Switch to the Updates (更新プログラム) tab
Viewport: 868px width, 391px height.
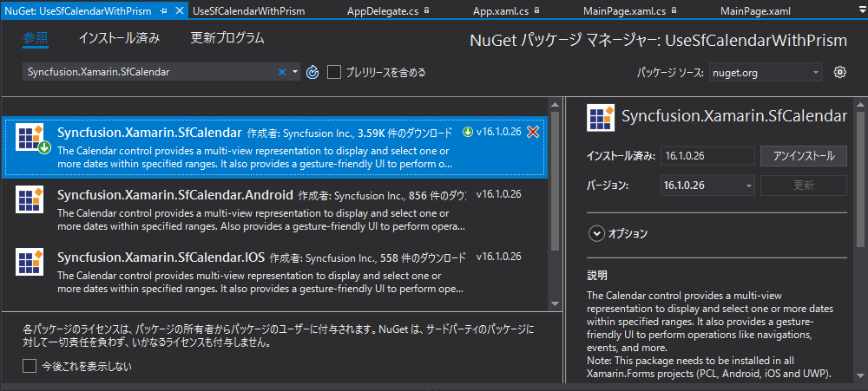pos(227,39)
